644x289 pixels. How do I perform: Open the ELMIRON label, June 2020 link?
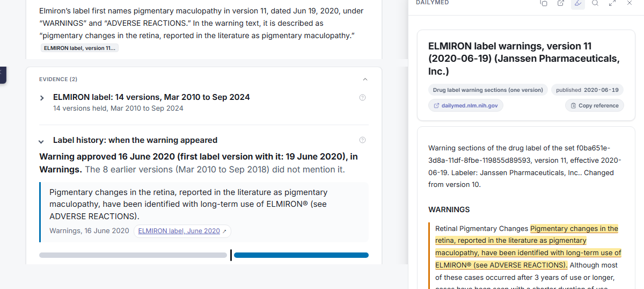pyautogui.click(x=182, y=231)
